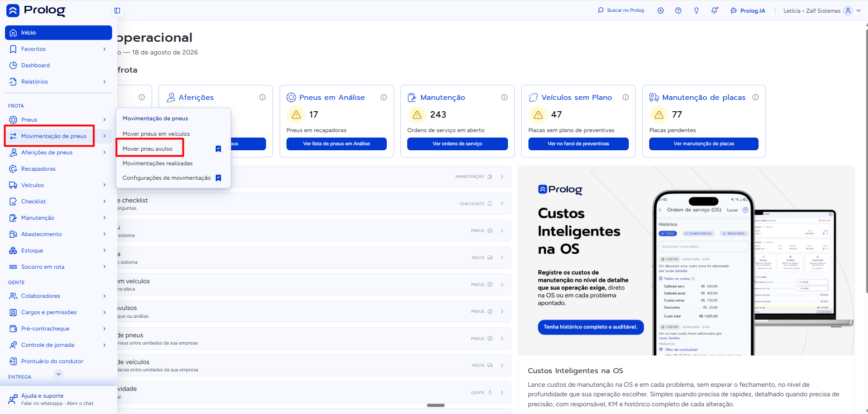This screenshot has height=414, width=868.
Task: Click the plus circle icon in the top bar
Action: coord(661,10)
